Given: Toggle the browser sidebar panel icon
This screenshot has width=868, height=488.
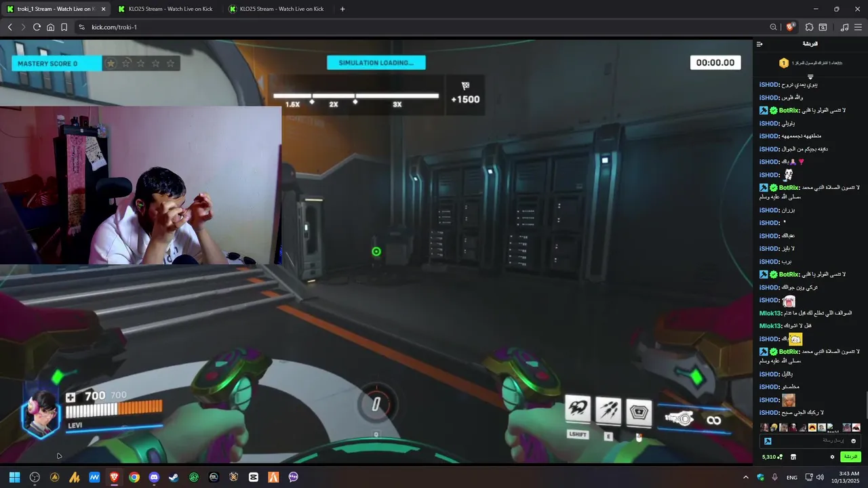Looking at the screenshot, I should [x=823, y=27].
